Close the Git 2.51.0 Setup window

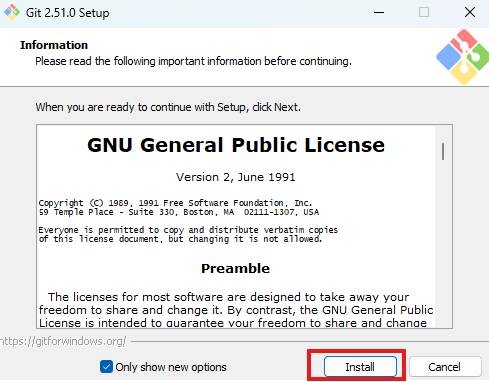470,13
